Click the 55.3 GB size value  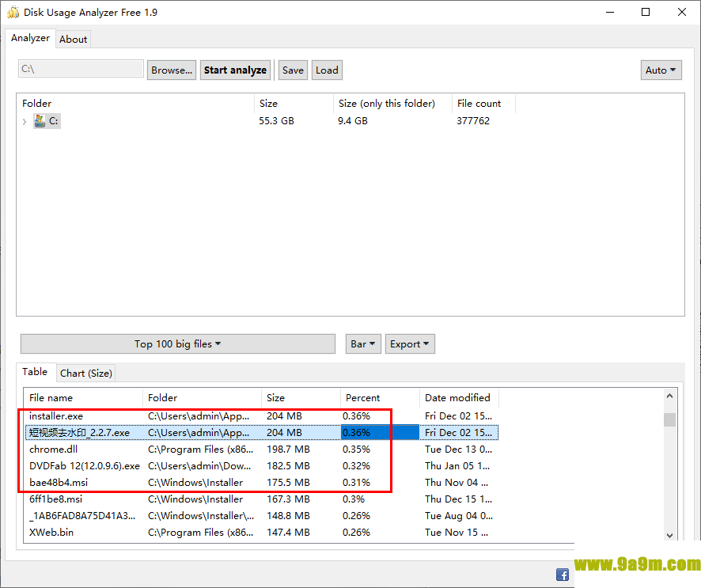coord(276,121)
